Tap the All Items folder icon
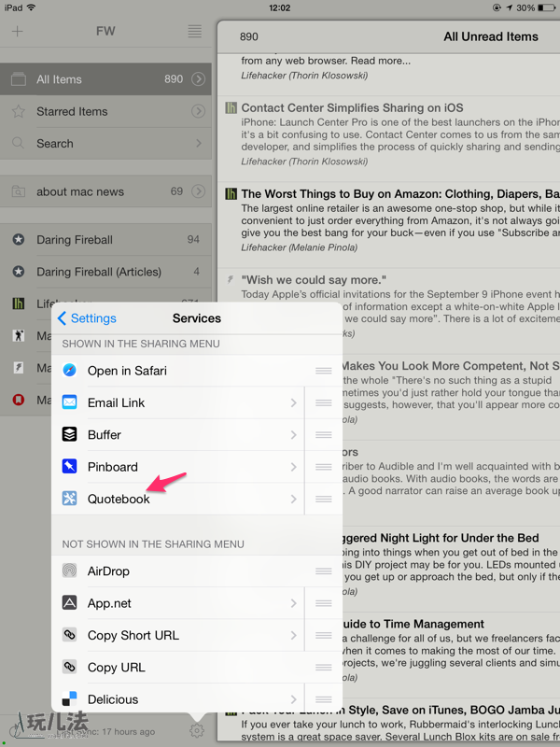 point(18,79)
